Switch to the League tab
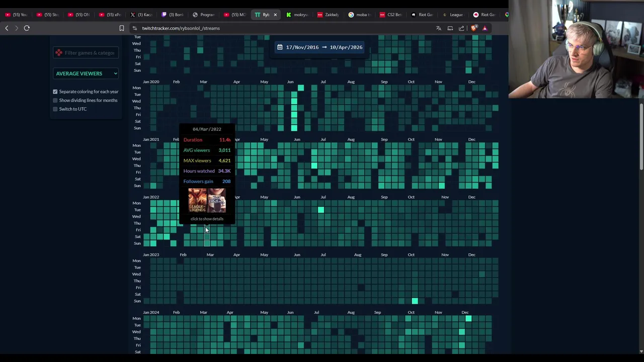 pyautogui.click(x=454, y=15)
